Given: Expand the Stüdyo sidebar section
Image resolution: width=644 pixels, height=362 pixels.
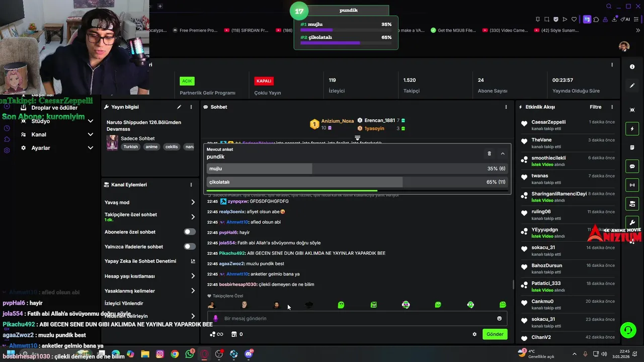Looking at the screenshot, I should [91, 121].
